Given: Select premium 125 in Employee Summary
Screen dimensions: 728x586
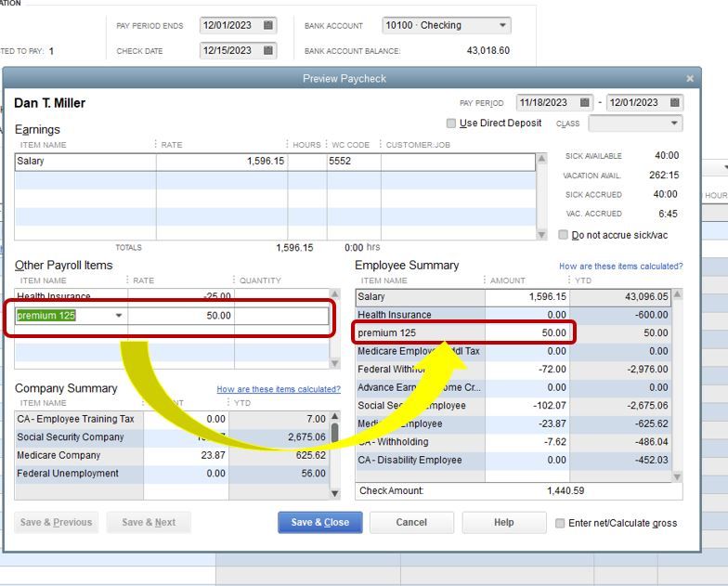Looking at the screenshot, I should pos(513,332).
